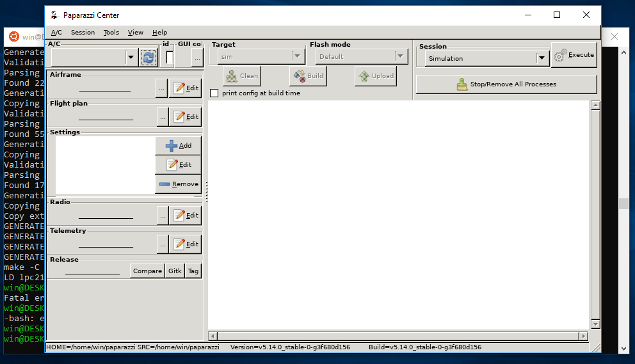Open the Session menu
Image resolution: width=635 pixels, height=364 pixels.
point(83,33)
